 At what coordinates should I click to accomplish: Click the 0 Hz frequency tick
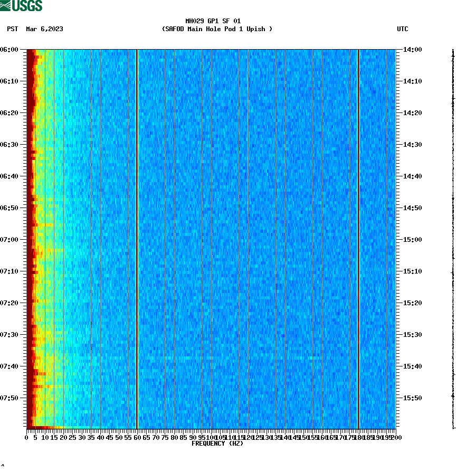point(25,437)
